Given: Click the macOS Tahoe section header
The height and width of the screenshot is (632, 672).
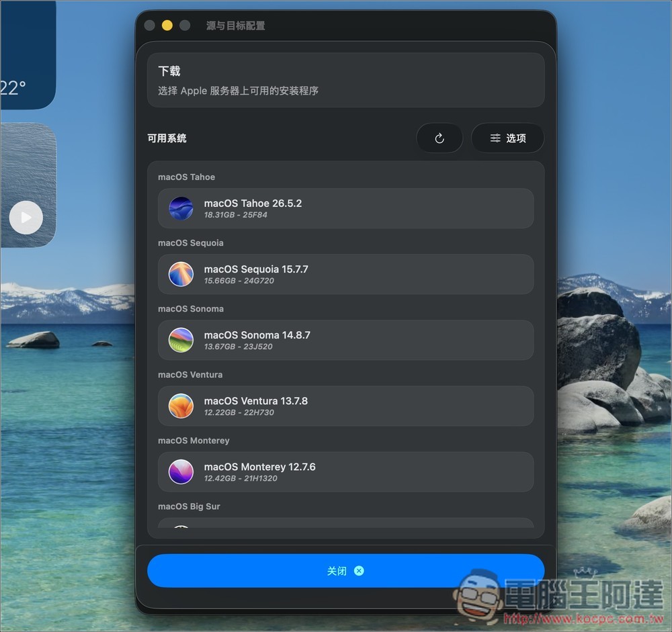Looking at the screenshot, I should coord(186,177).
